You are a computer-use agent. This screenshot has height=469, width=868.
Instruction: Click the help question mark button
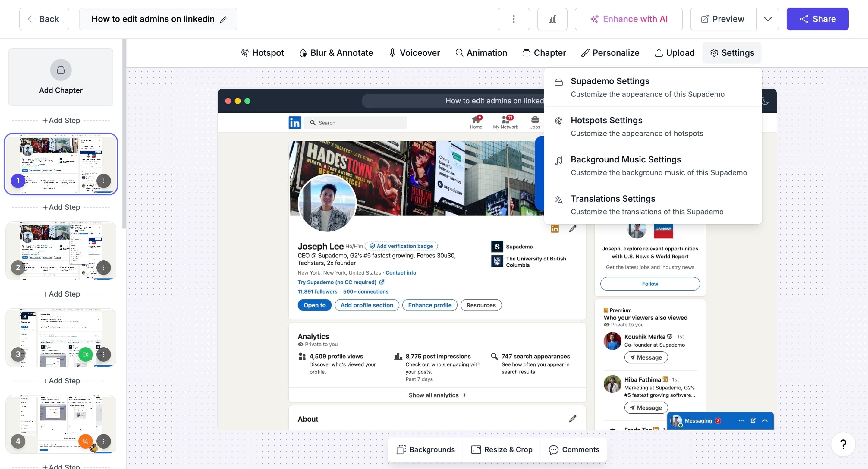(x=843, y=444)
